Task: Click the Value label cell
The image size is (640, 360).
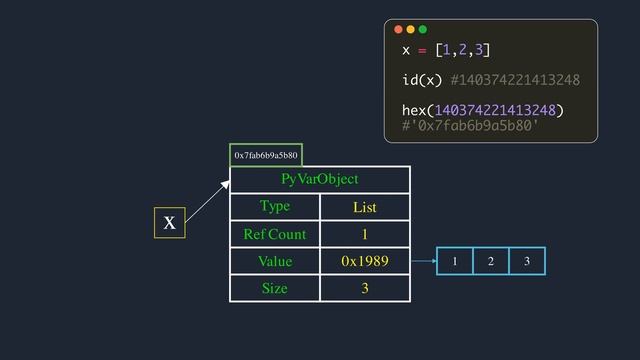Action: coord(275,261)
